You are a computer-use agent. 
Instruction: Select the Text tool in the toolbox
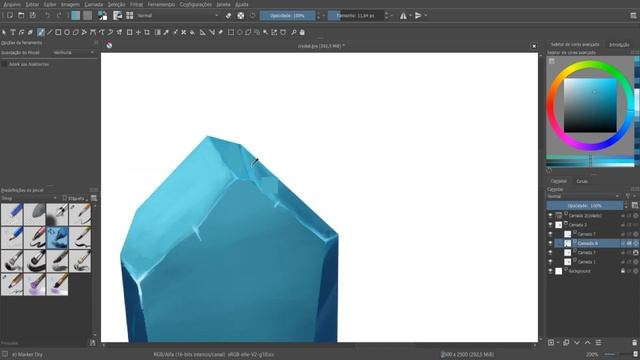(x=13, y=32)
